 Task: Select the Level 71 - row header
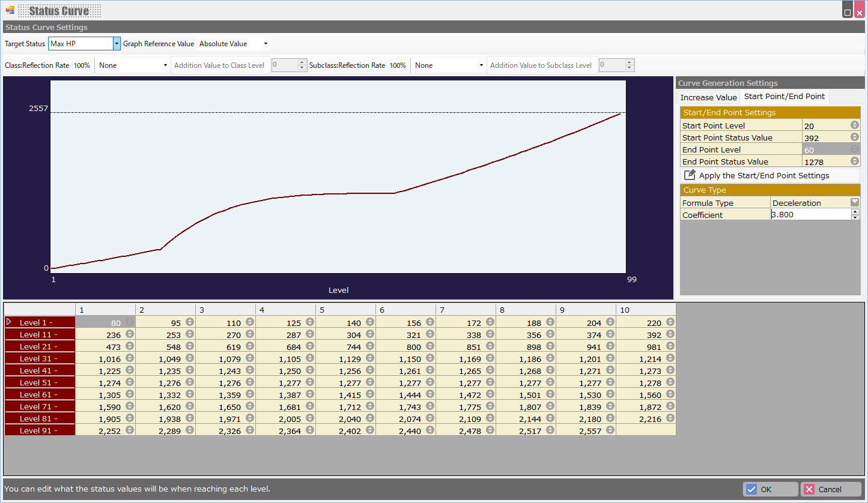coord(40,406)
